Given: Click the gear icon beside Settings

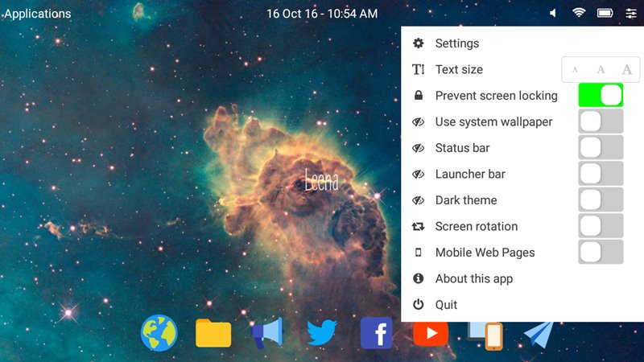Looking at the screenshot, I should click(x=418, y=43).
